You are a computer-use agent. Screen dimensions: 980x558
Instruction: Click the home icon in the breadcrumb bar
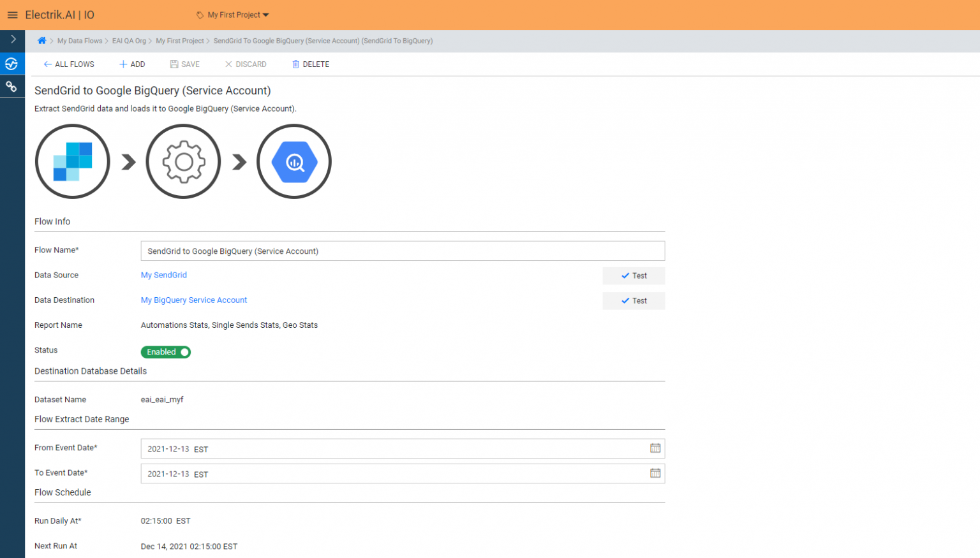(41, 40)
